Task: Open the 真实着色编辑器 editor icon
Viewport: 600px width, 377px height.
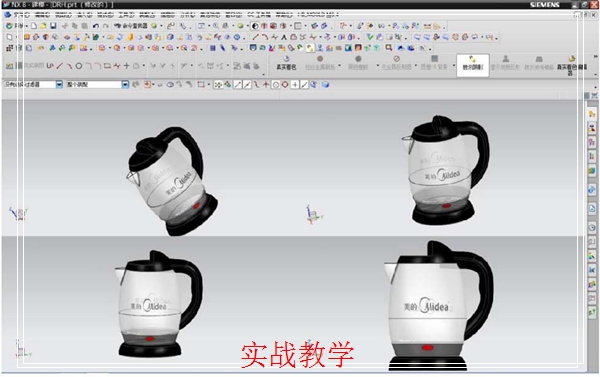Action: pyautogui.click(x=572, y=65)
